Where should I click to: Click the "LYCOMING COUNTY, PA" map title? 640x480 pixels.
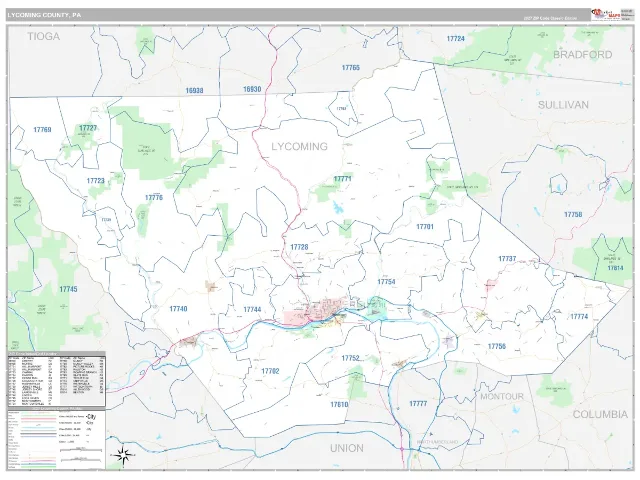tap(44, 15)
